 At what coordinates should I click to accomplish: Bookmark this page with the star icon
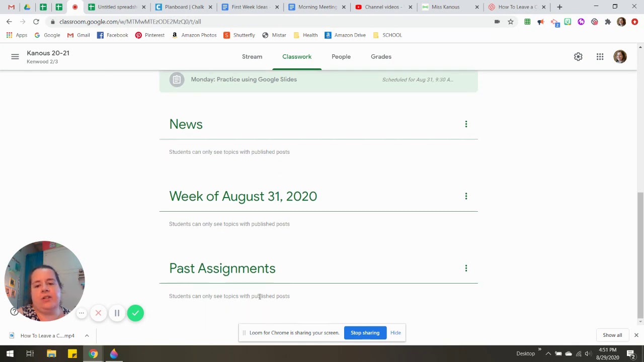(511, 22)
